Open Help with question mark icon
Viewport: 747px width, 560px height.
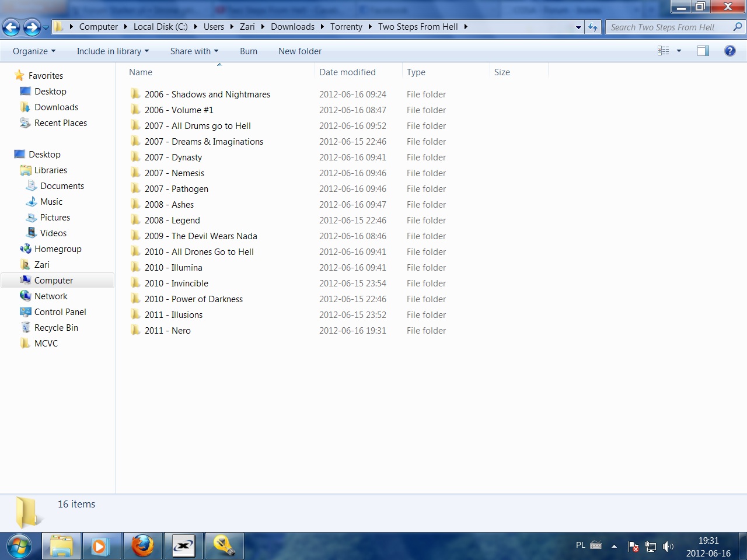(x=729, y=51)
